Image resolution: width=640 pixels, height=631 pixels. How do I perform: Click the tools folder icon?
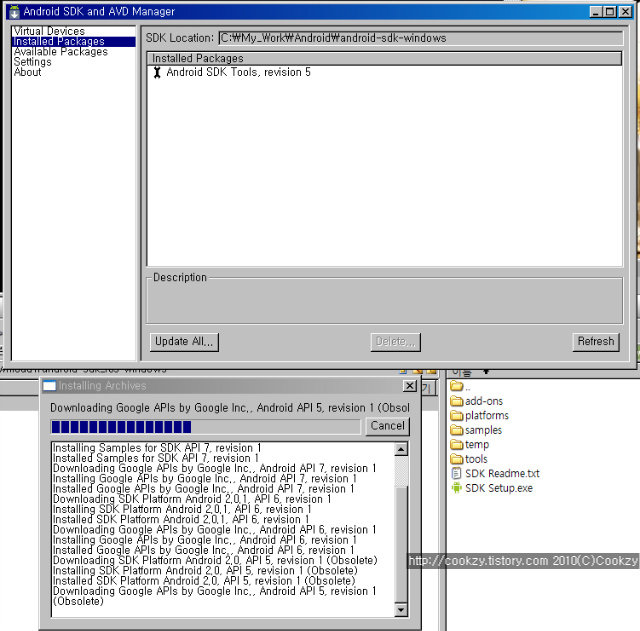pyautogui.click(x=457, y=459)
